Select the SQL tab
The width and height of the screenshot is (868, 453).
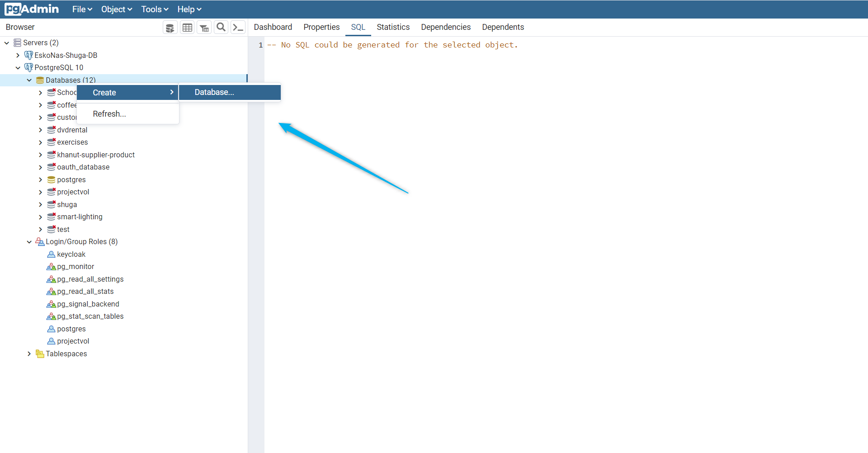358,27
